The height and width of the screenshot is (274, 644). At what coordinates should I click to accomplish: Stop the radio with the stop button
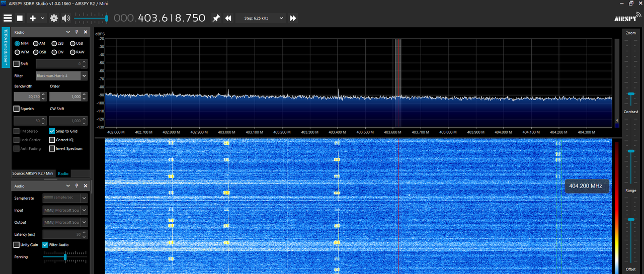click(20, 18)
